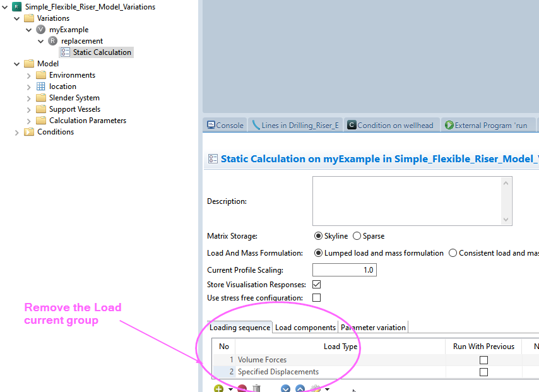This screenshot has width=539, height=392.
Task: Click the Static Calculation icon in tree
Action: [x=65, y=52]
